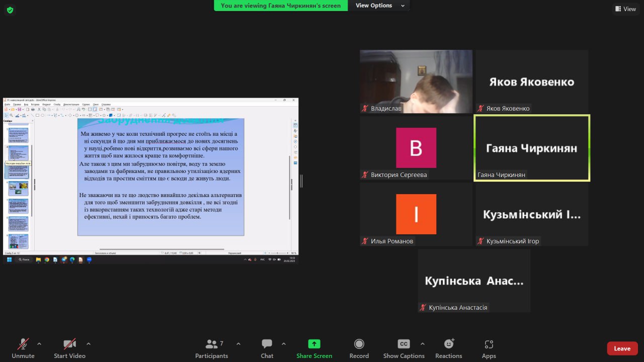
Task: Enable Show Captions
Action: 405,348
